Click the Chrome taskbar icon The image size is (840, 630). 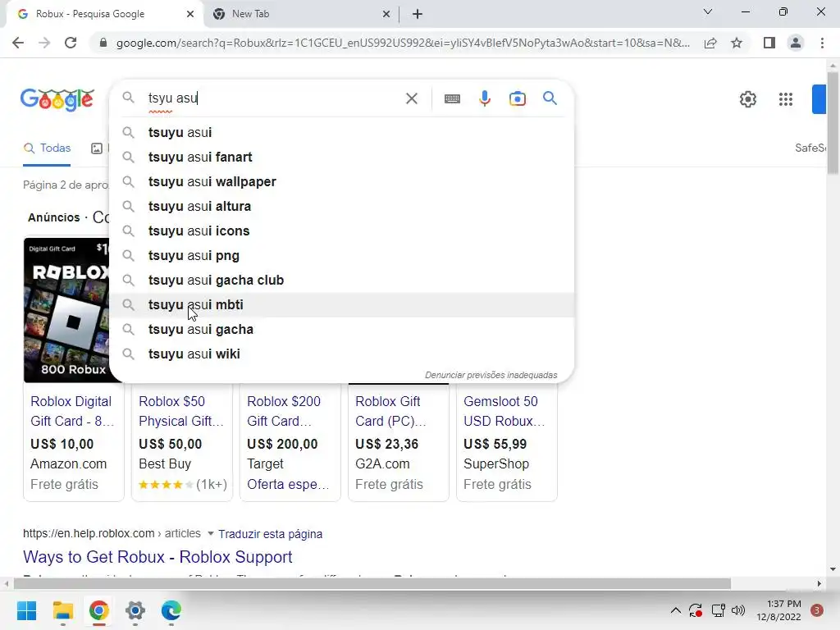click(x=99, y=610)
